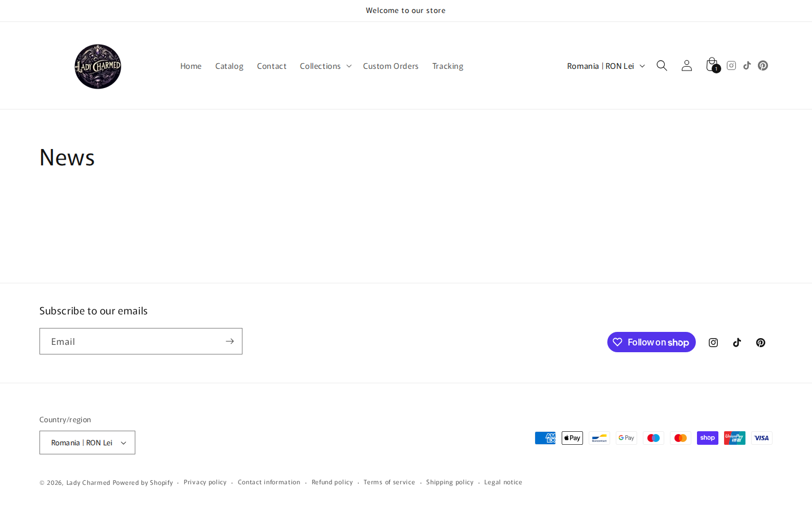Open the Contact menu item
Viewport: 812px width, 508px height.
coord(272,66)
